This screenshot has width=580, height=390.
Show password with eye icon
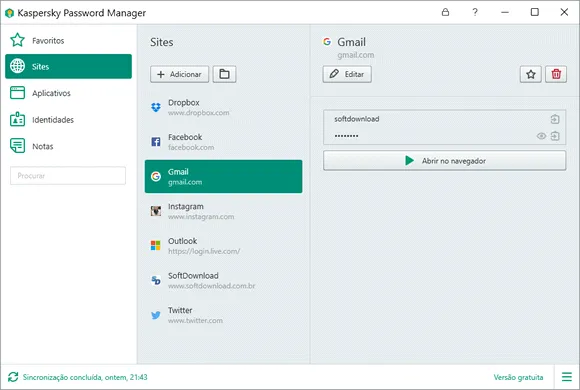(x=541, y=136)
